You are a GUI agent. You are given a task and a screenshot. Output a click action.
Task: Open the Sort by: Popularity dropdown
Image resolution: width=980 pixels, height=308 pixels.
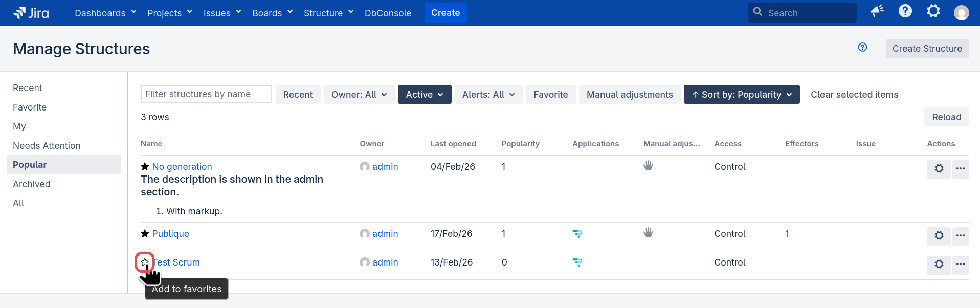point(742,95)
